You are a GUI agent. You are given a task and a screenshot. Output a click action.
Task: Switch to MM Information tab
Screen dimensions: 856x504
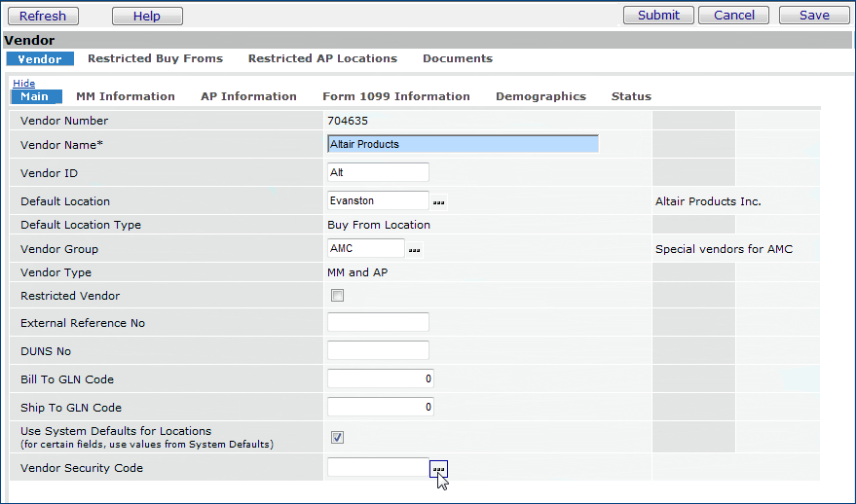(126, 96)
